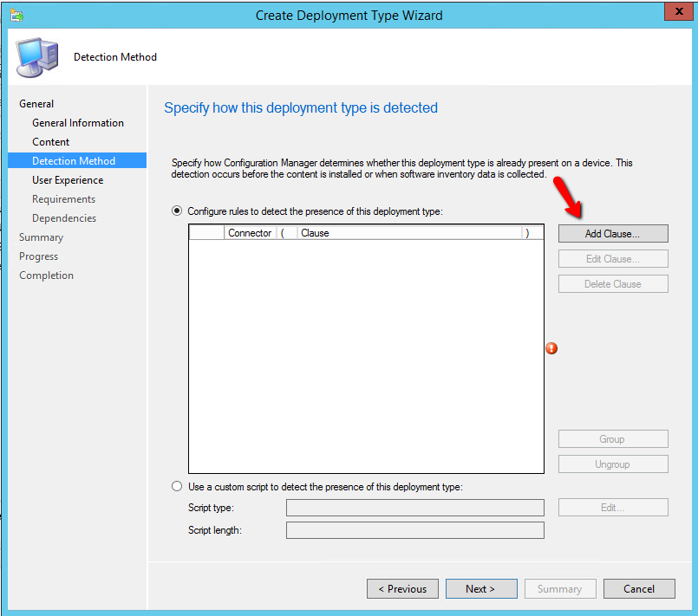Viewport: 698px width, 616px height.
Task: Go back with Previous button
Action: click(402, 589)
